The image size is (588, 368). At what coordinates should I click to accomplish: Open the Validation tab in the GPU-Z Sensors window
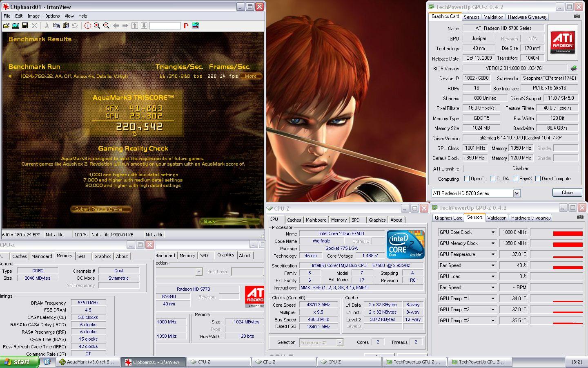click(x=497, y=218)
